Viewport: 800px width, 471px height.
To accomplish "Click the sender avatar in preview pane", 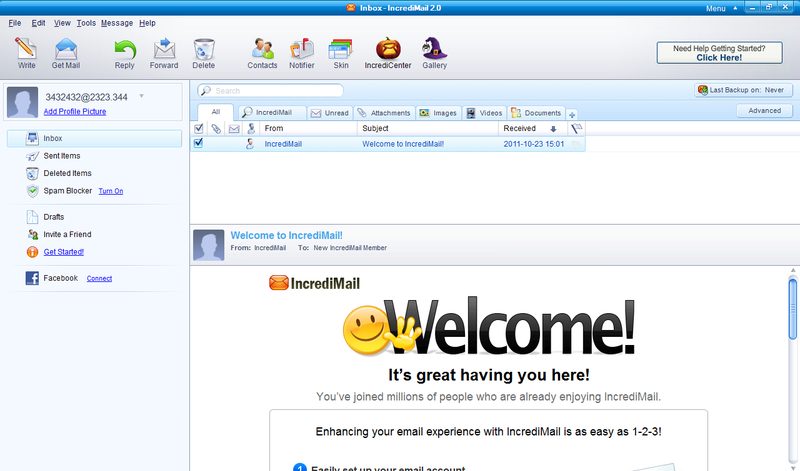I will click(x=209, y=245).
